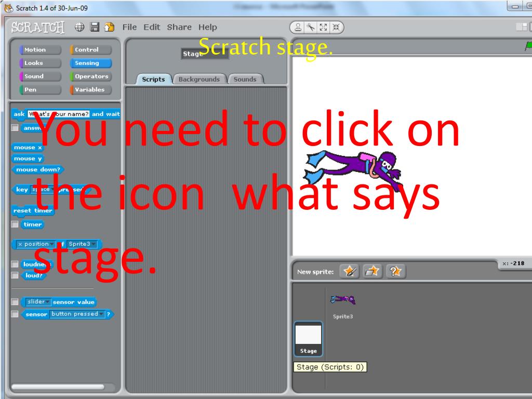This screenshot has width=532, height=399.
Task: Select the Looks blocks category
Action: tap(41, 63)
